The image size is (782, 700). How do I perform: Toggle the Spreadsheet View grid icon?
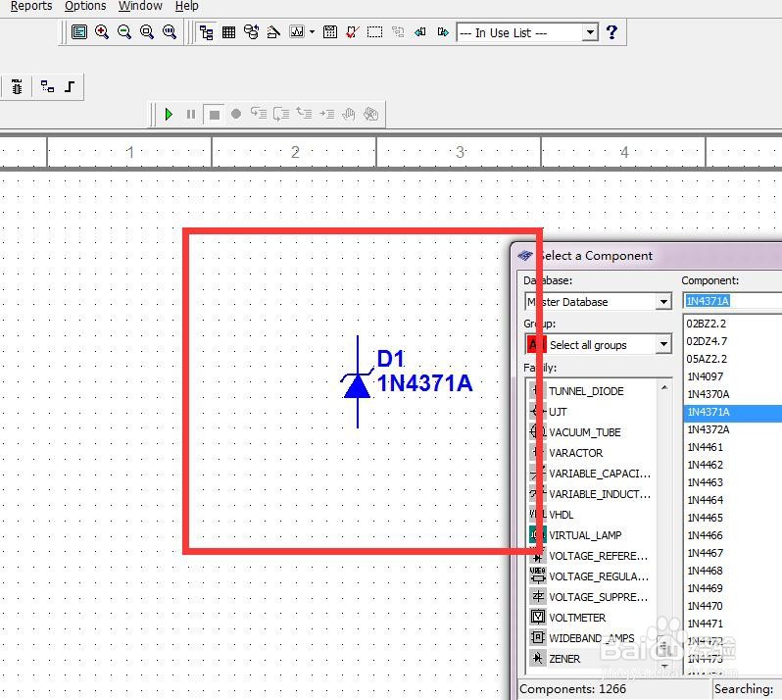229,32
